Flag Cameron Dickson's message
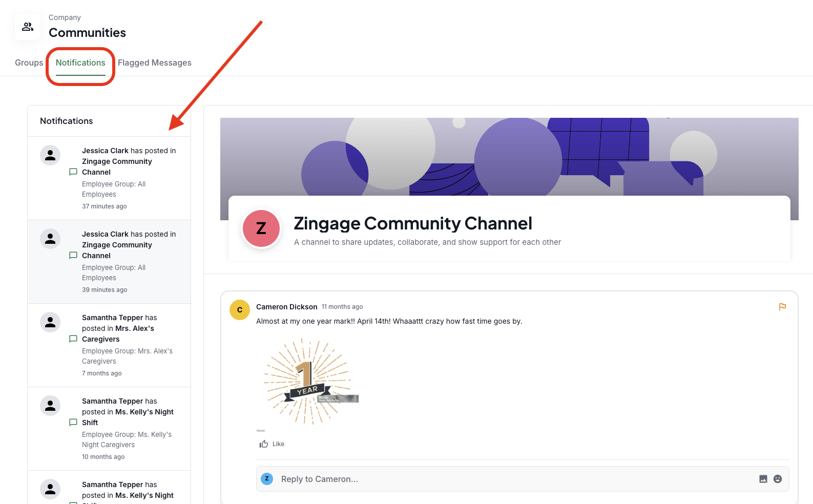This screenshot has height=504, width=813. 782,307
